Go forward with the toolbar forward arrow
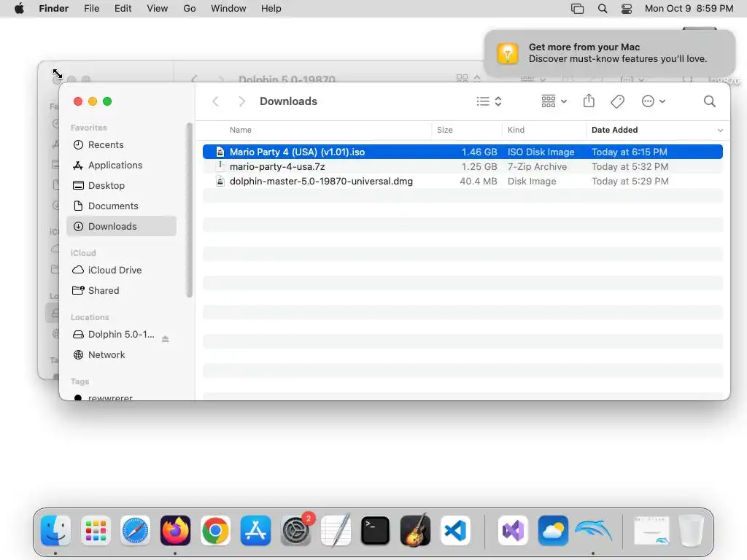Screen dimensions: 747x560 tap(241, 101)
